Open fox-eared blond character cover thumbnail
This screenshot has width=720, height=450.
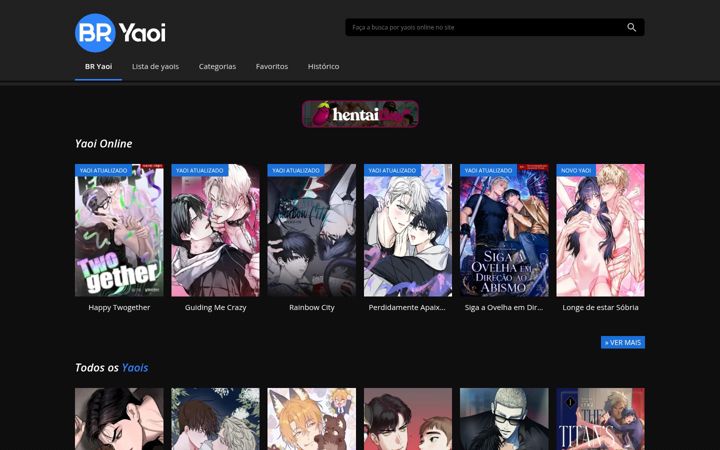312,419
